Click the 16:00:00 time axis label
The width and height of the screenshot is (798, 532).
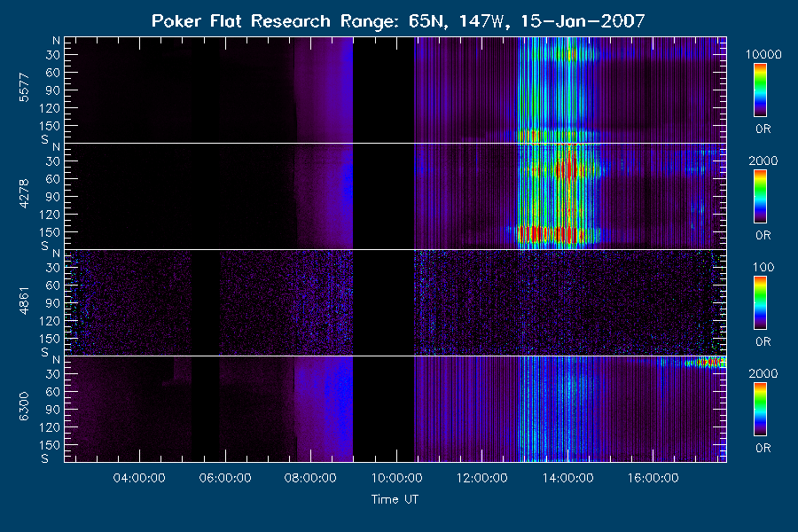(653, 478)
